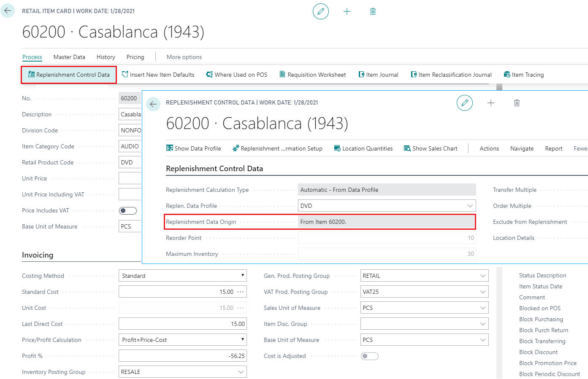The image size is (588, 379).
Task: Click the back arrow on Retail Item Card
Action: [x=8, y=11]
